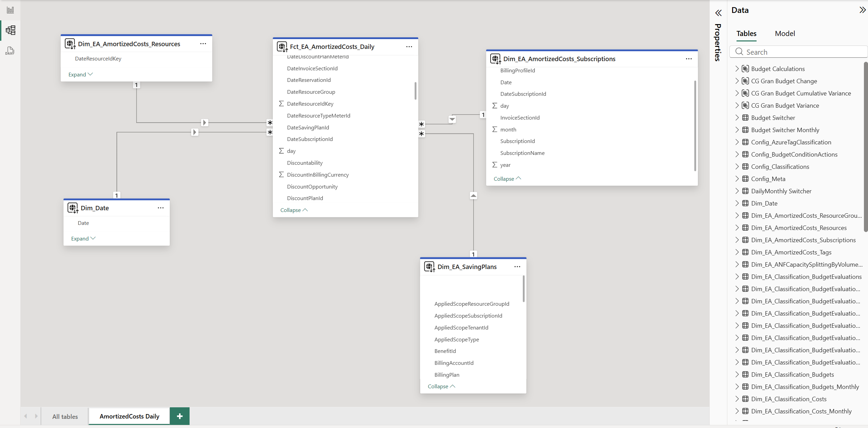
Task: Select the AmortizedCosts Daily layout tab
Action: [129, 416]
